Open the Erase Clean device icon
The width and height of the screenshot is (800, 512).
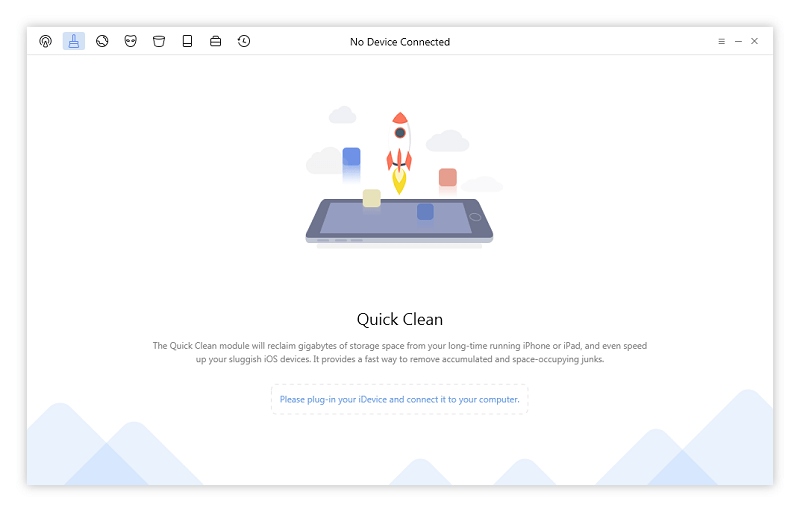tap(187, 41)
